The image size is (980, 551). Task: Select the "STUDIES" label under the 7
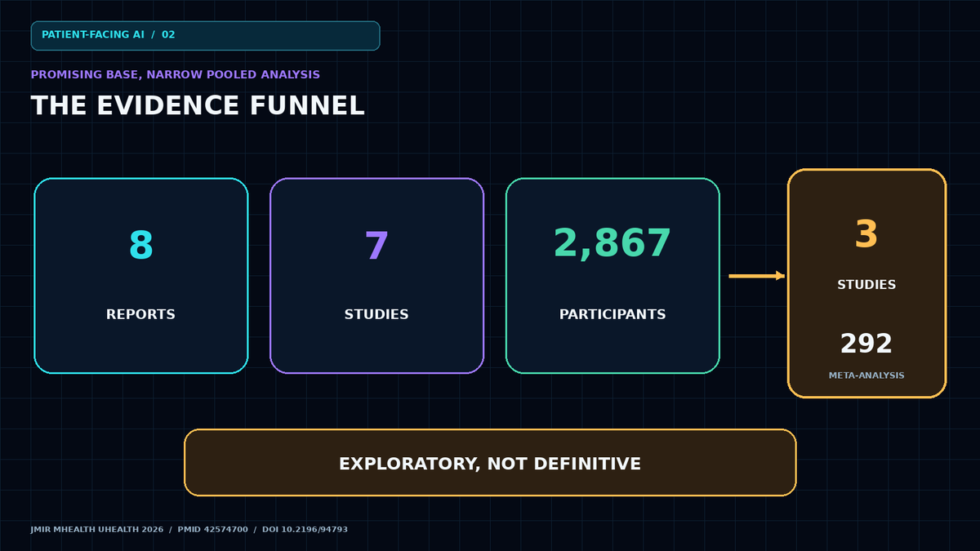point(376,314)
